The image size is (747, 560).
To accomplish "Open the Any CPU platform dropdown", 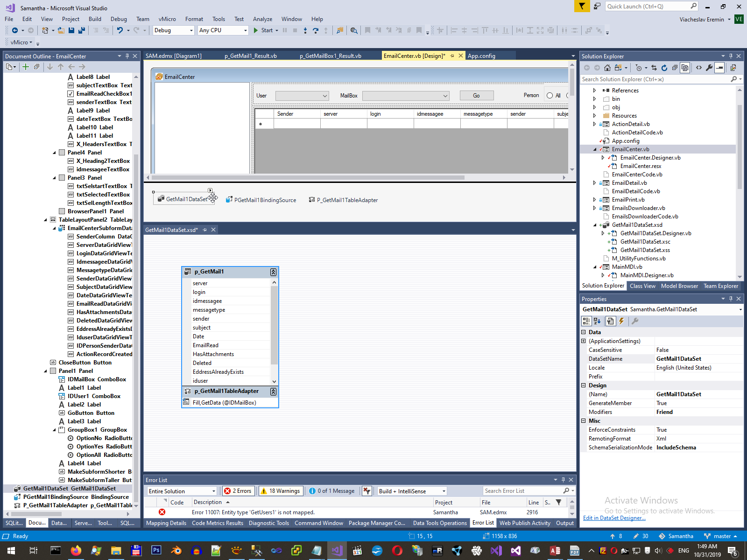I will (x=223, y=30).
